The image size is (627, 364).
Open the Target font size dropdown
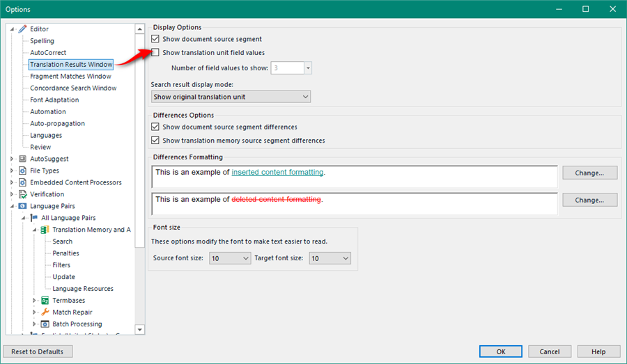(x=330, y=258)
